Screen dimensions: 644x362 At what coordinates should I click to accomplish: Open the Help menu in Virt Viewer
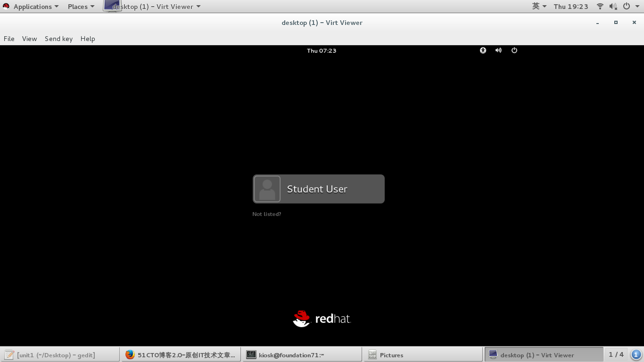pyautogui.click(x=88, y=39)
